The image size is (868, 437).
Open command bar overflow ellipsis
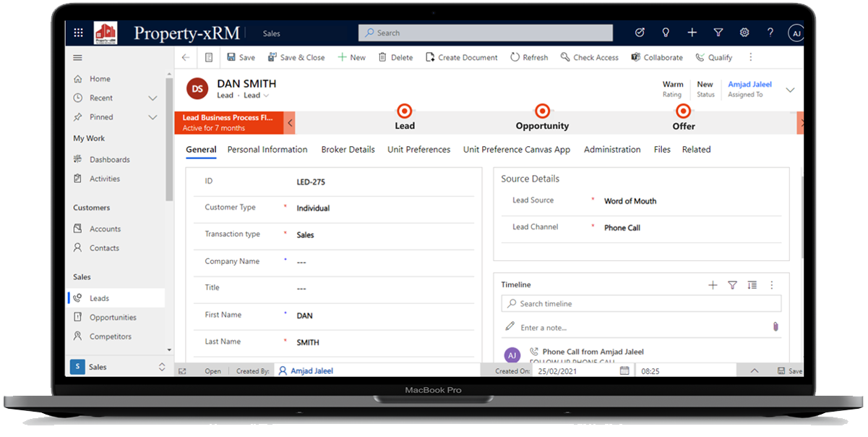(x=750, y=57)
